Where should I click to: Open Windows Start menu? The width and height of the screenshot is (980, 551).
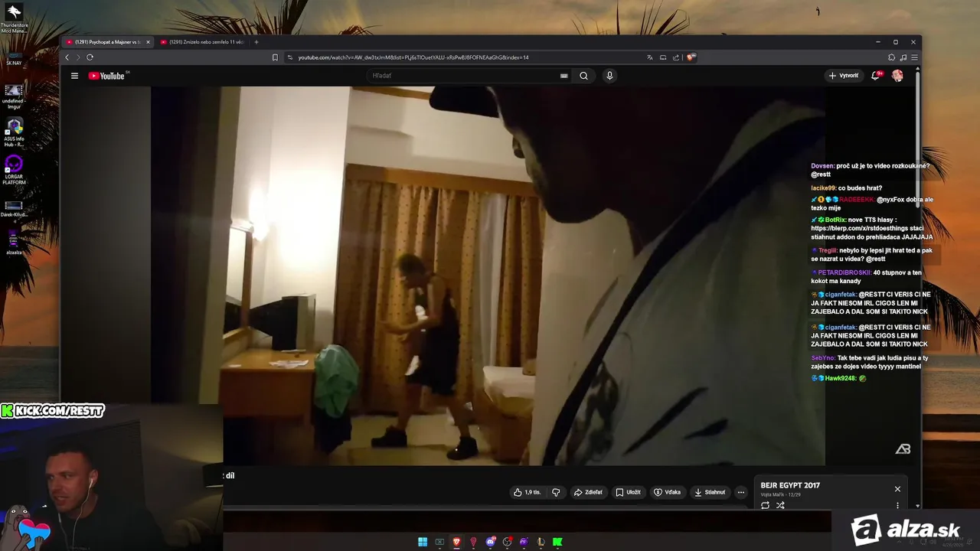(423, 542)
